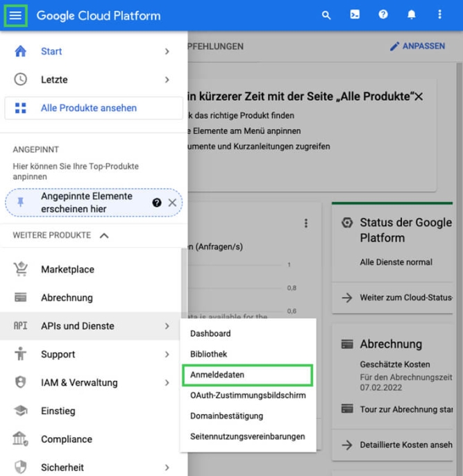Click the arrow icon beside Detaillierte Kosten

pos(346,445)
